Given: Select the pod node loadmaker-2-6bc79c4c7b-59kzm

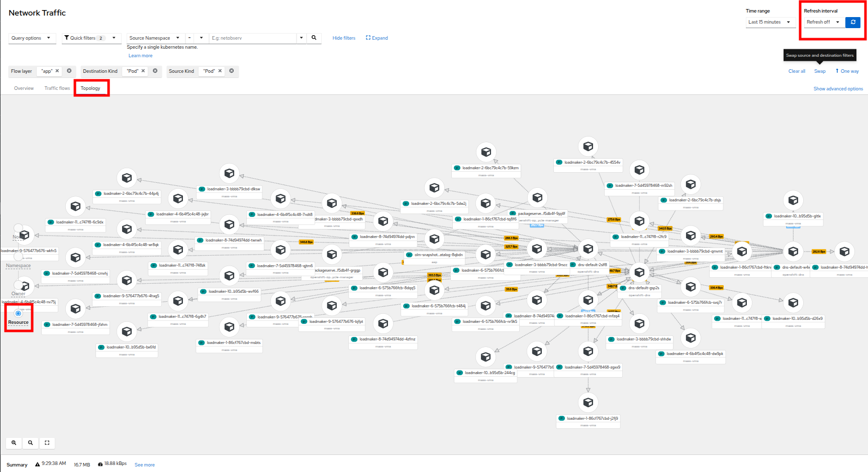Looking at the screenshot, I should coord(486,152).
